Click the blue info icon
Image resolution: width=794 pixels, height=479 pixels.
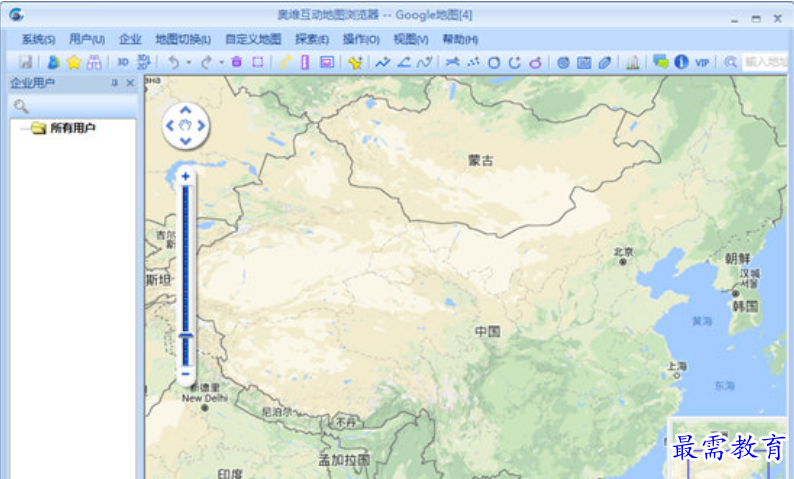click(x=681, y=62)
